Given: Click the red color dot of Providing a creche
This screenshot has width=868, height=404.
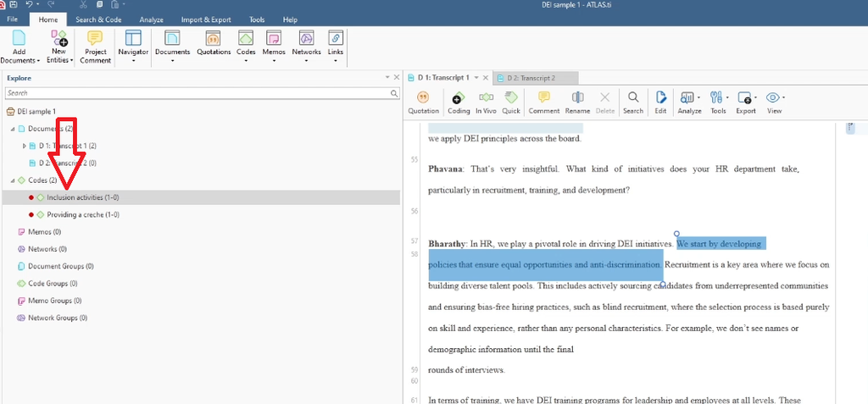Looking at the screenshot, I should [31, 215].
